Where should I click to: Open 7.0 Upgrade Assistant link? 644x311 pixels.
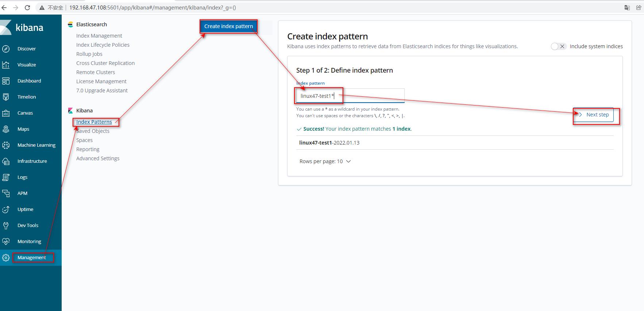(102, 91)
